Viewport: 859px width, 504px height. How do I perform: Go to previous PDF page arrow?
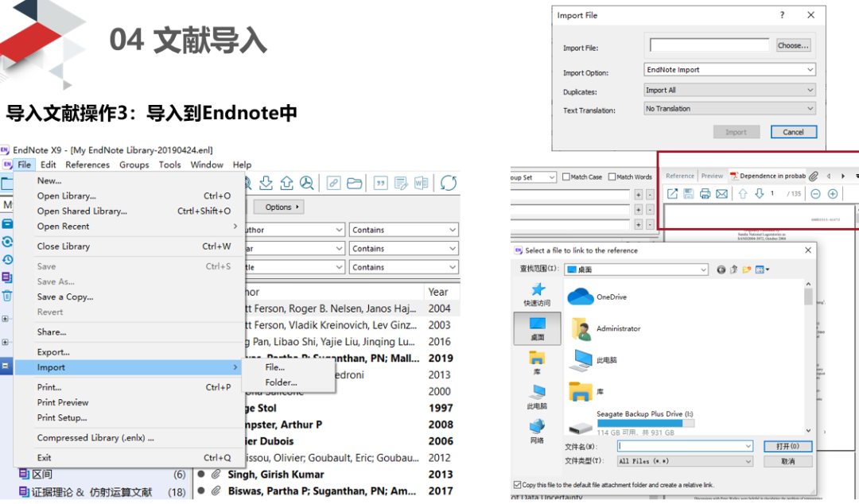pos(743,193)
